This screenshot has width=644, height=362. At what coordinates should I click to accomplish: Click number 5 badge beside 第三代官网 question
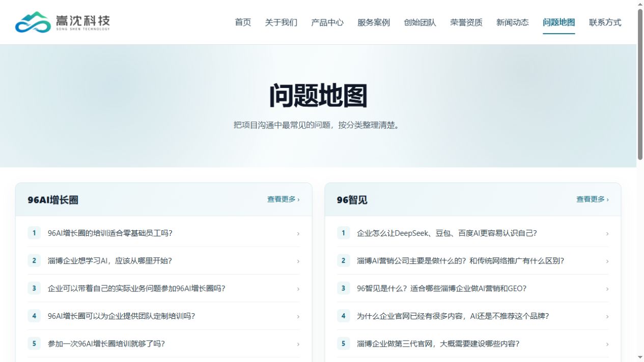click(x=343, y=344)
